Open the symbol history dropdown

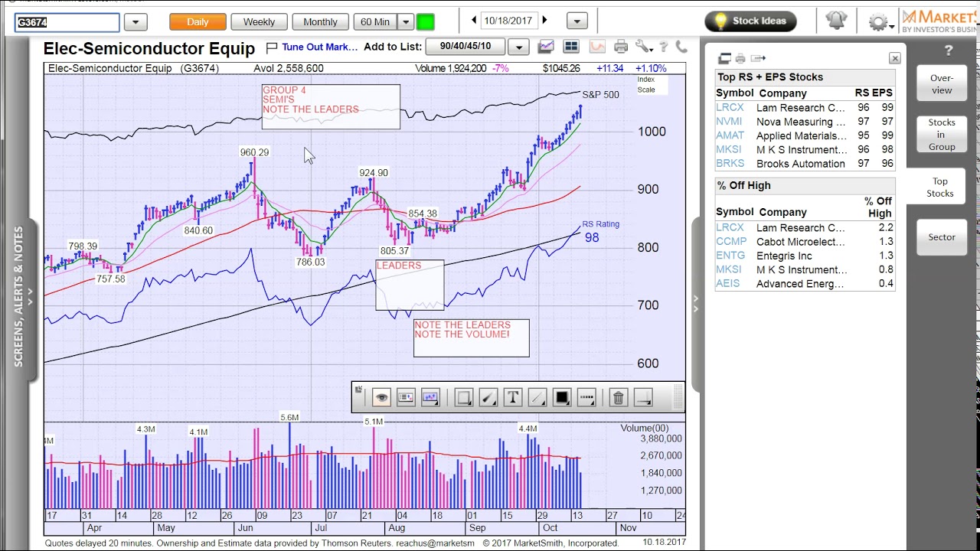point(136,22)
